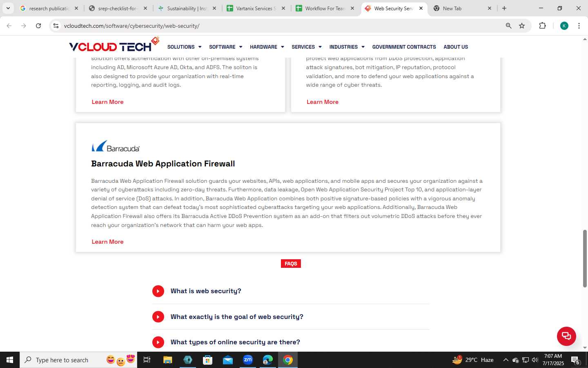Open Zoom from taskbar
Image resolution: width=588 pixels, height=368 pixels.
pos(248,360)
